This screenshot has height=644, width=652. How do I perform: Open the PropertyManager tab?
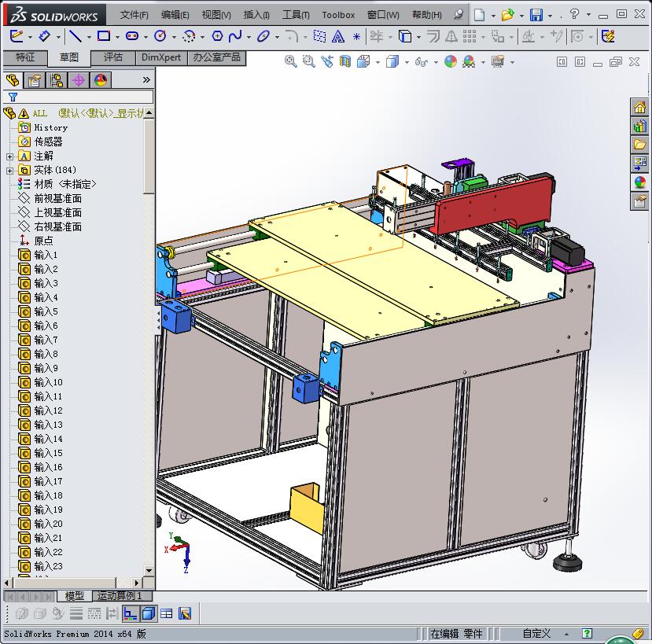[x=35, y=80]
